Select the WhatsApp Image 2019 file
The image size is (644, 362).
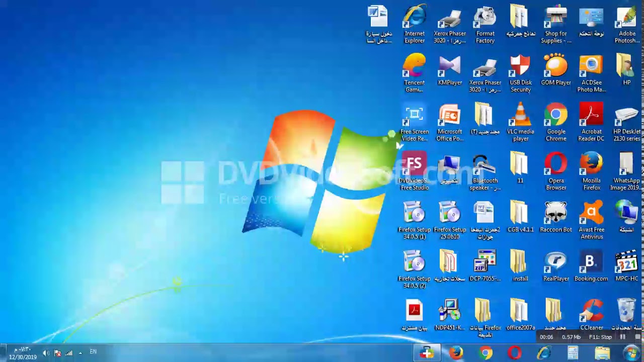[x=626, y=171]
